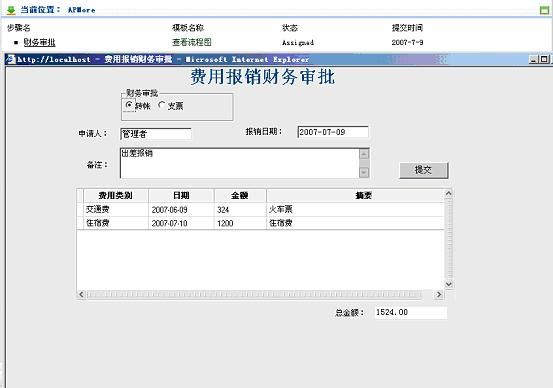Click the green window icon at top right

[545, 10]
